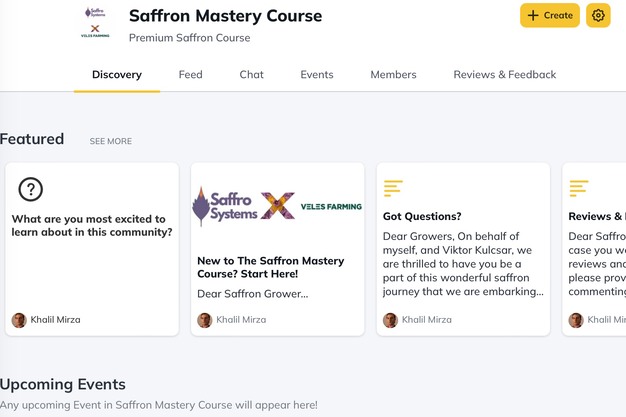Switch to the Feed tab
Viewport: 626px width, 417px height.
tap(190, 75)
